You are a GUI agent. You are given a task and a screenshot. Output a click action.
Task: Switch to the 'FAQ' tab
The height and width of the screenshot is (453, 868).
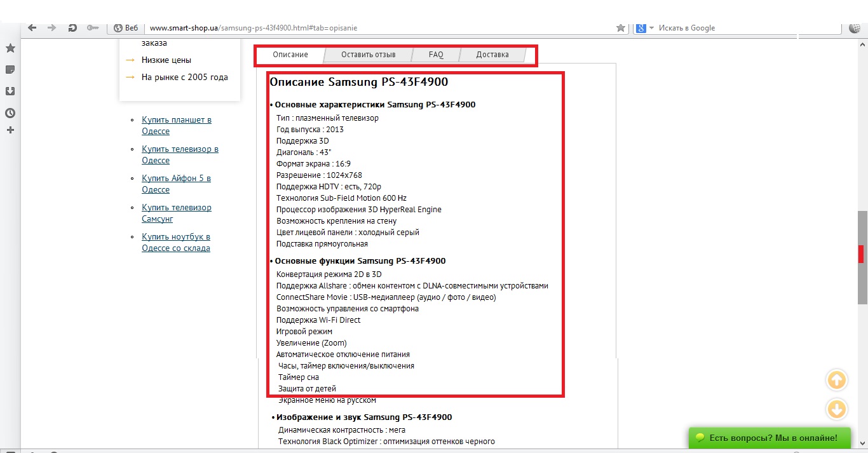tap(436, 55)
